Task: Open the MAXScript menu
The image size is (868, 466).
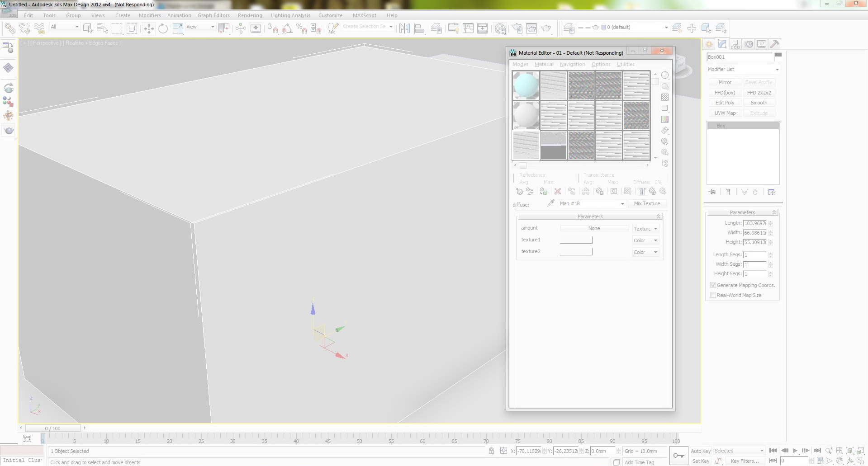Action: click(364, 15)
